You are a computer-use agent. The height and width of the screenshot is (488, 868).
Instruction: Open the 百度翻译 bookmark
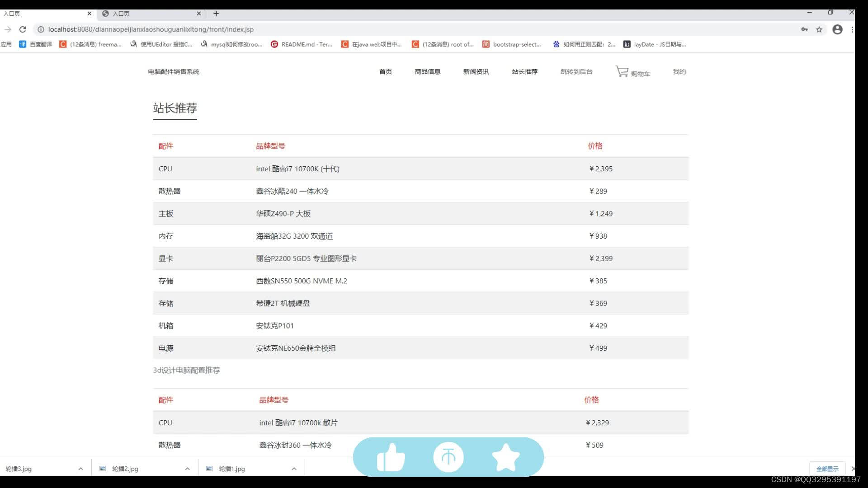tap(35, 44)
